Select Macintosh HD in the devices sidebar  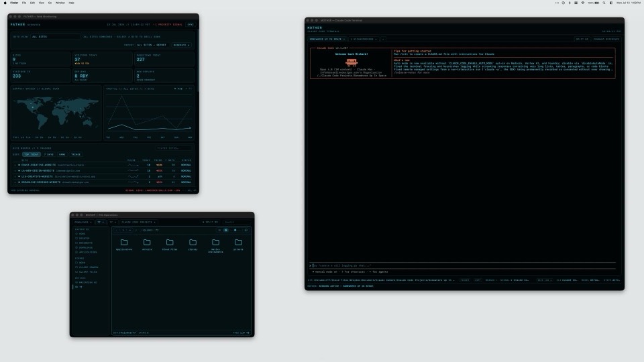[87, 282]
